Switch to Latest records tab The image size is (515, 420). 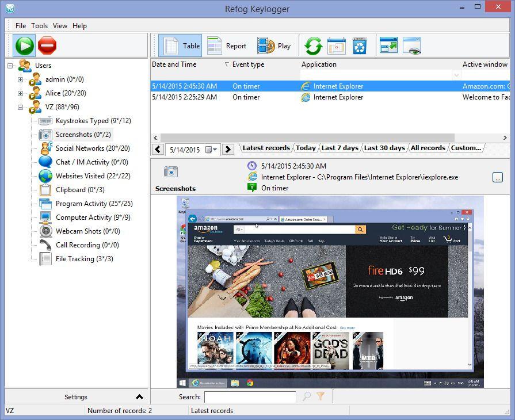(266, 148)
